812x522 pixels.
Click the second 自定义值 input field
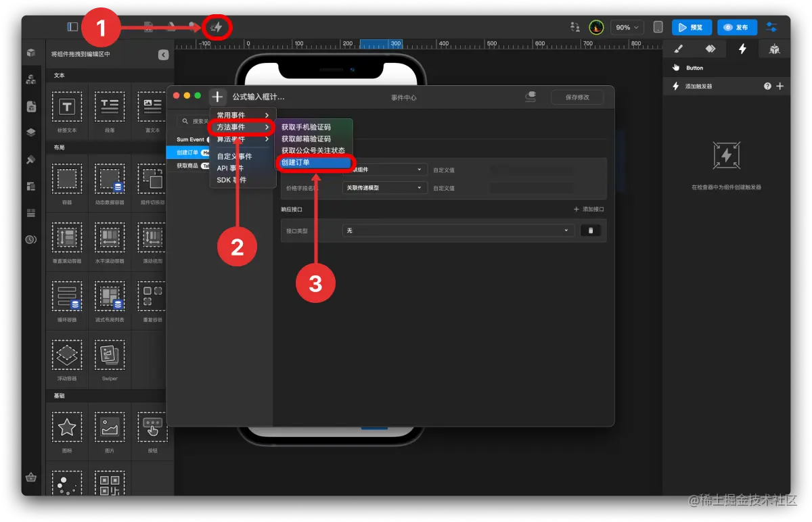point(531,188)
